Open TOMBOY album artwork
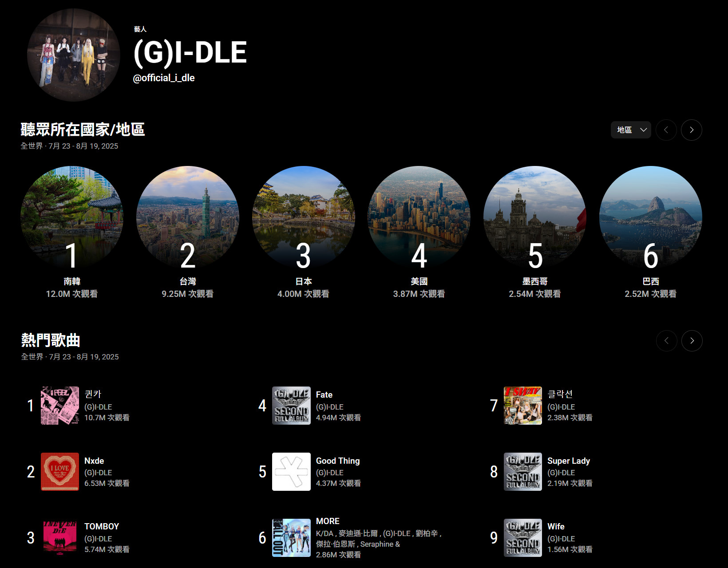Image resolution: width=728 pixels, height=568 pixels. (x=60, y=537)
